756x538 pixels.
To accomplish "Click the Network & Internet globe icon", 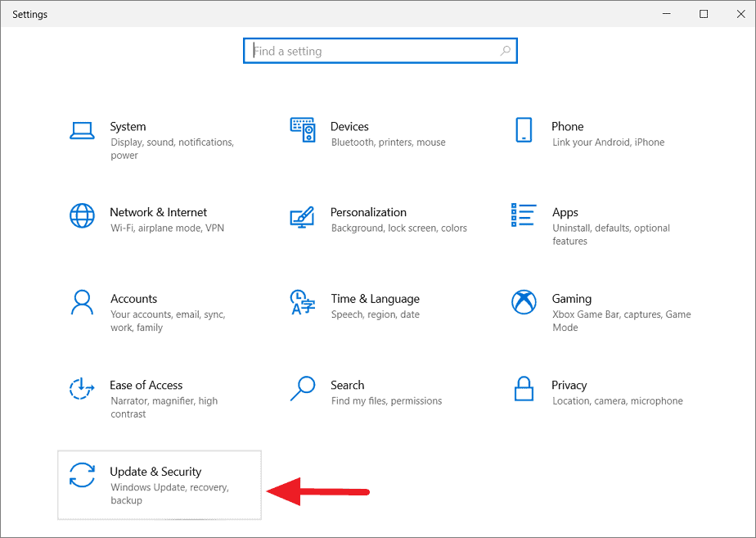I will pos(82,215).
